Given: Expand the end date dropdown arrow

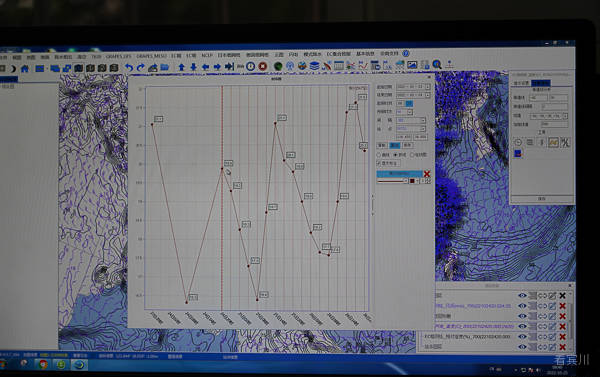Looking at the screenshot, I should coord(428,95).
